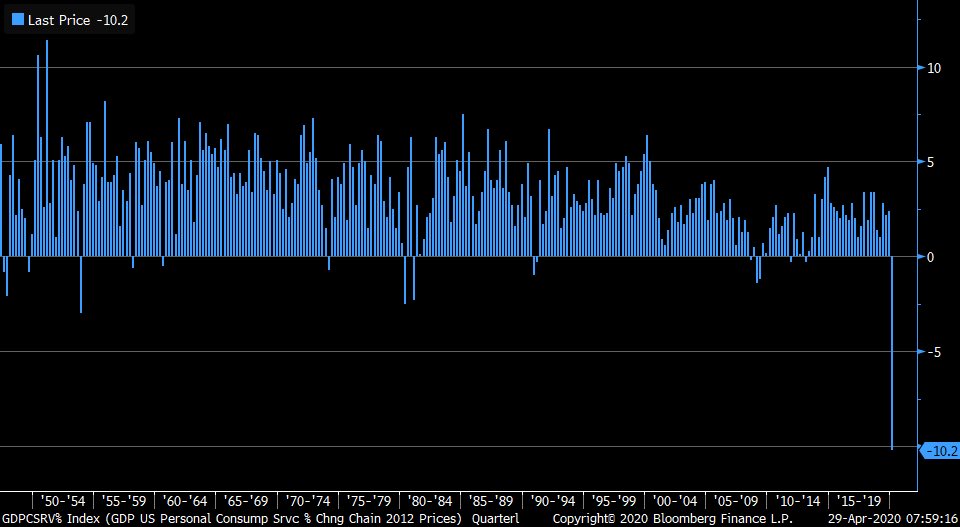Viewport: 960px width, 527px height.
Task: Select the '60-'64 x-axis period label
Action: coord(184,501)
